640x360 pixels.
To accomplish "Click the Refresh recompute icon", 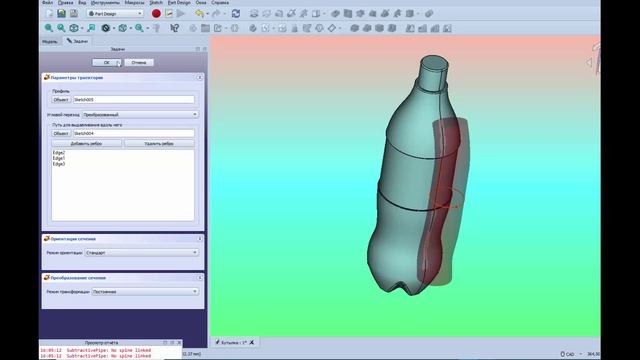I will [x=236, y=13].
